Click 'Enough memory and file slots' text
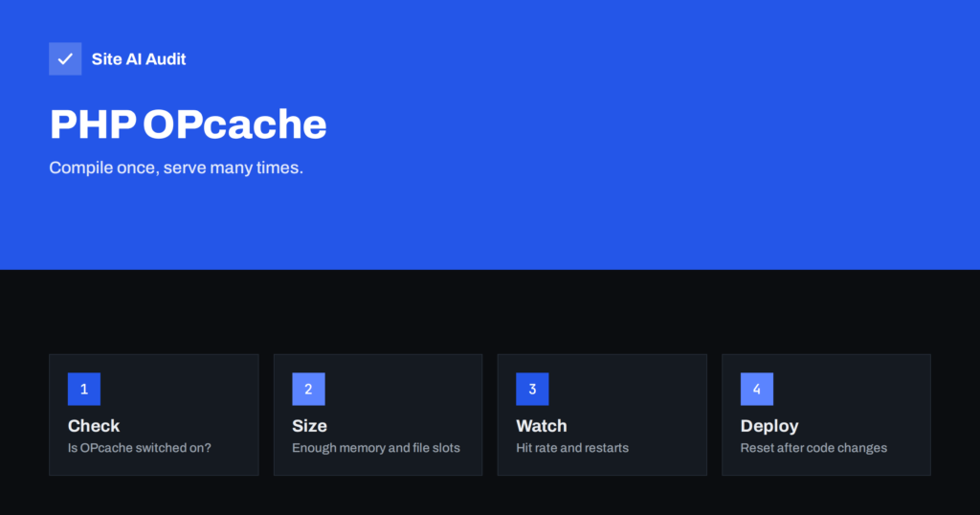 [x=375, y=447]
